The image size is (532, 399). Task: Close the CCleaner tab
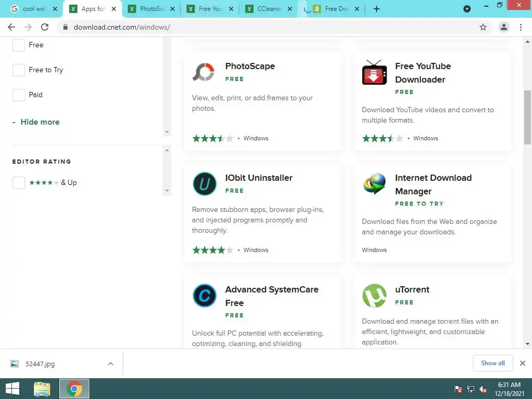coord(290,9)
